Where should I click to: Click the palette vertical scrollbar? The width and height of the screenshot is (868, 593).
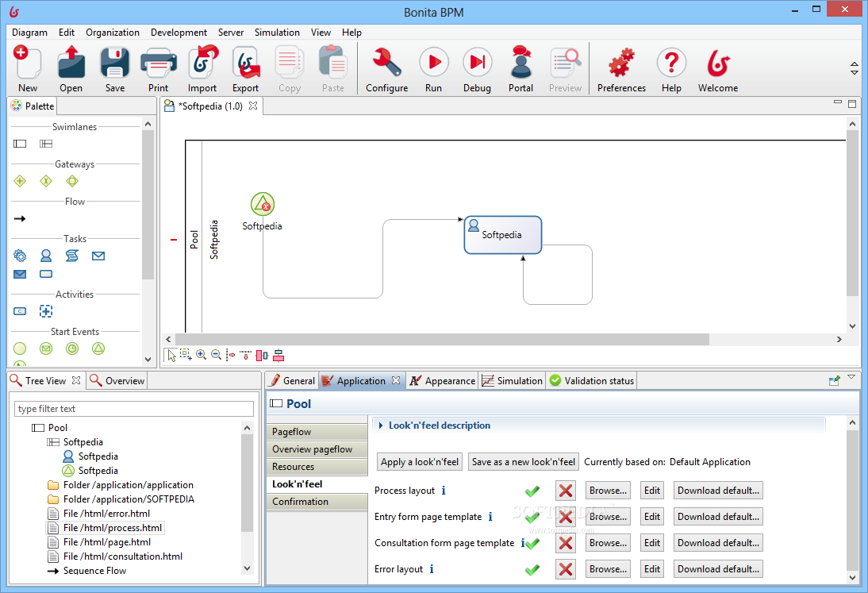coord(148,205)
